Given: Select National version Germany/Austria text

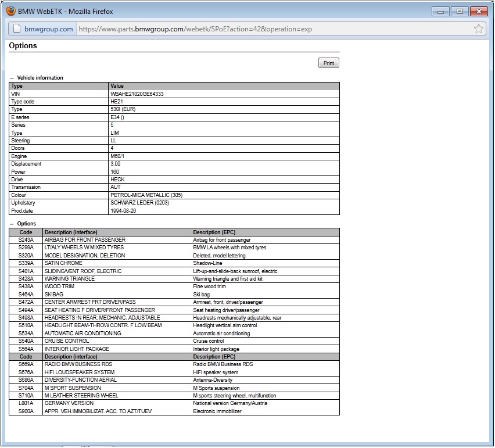Looking at the screenshot, I should [x=230, y=403].
